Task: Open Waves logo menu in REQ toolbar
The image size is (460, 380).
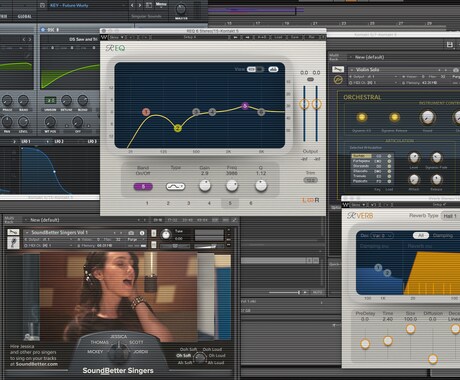Action: [104, 37]
